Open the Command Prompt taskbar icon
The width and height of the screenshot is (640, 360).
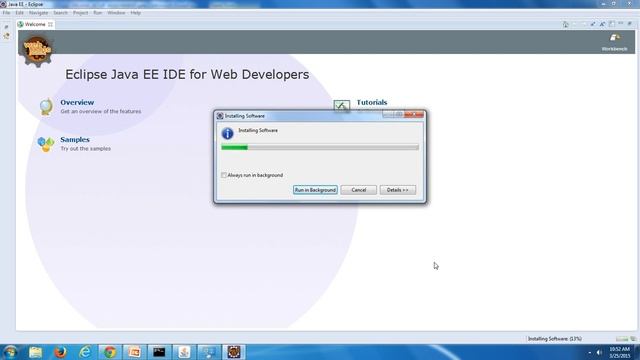(159, 352)
